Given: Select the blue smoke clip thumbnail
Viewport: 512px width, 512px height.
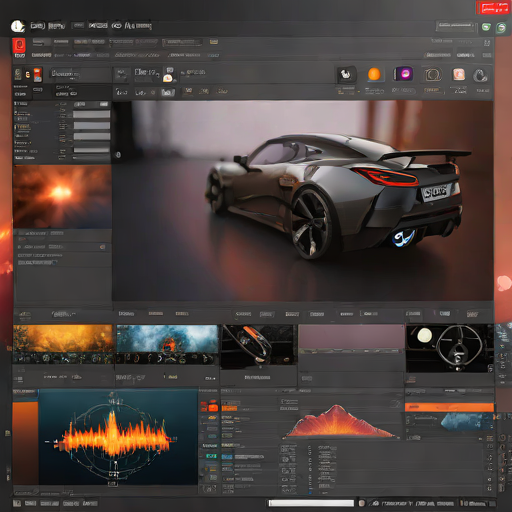Looking at the screenshot, I should click(x=167, y=344).
